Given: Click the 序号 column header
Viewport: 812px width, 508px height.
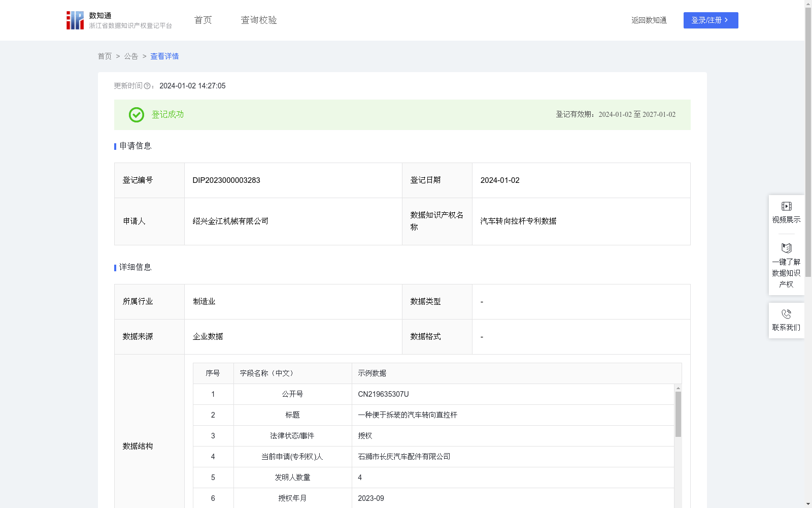Looking at the screenshot, I should (x=213, y=373).
